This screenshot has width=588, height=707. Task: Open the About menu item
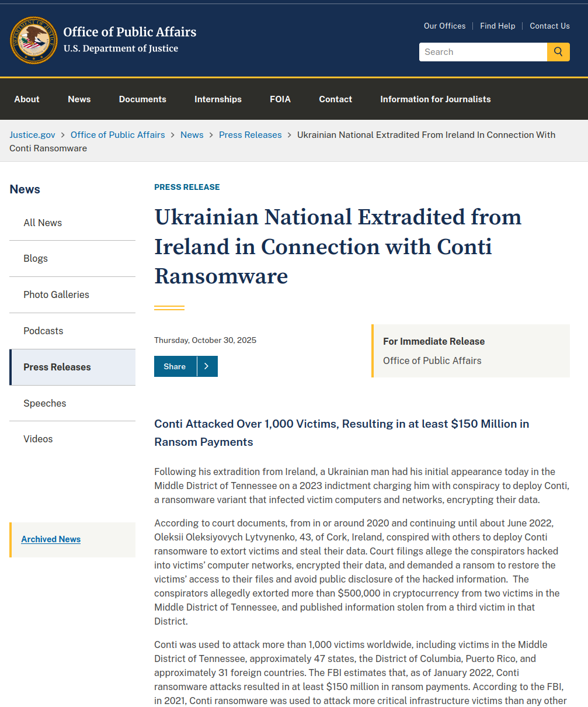(27, 99)
